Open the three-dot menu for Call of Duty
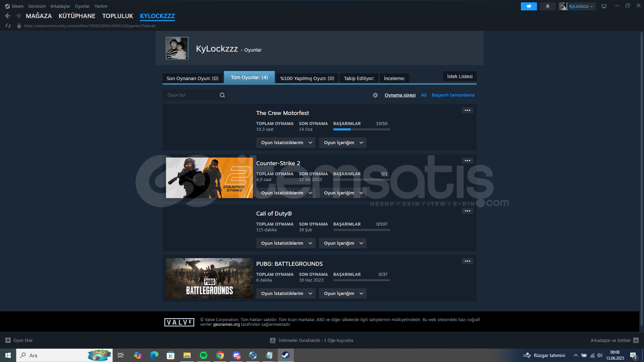Image resolution: width=644 pixels, height=362 pixels. [468, 211]
